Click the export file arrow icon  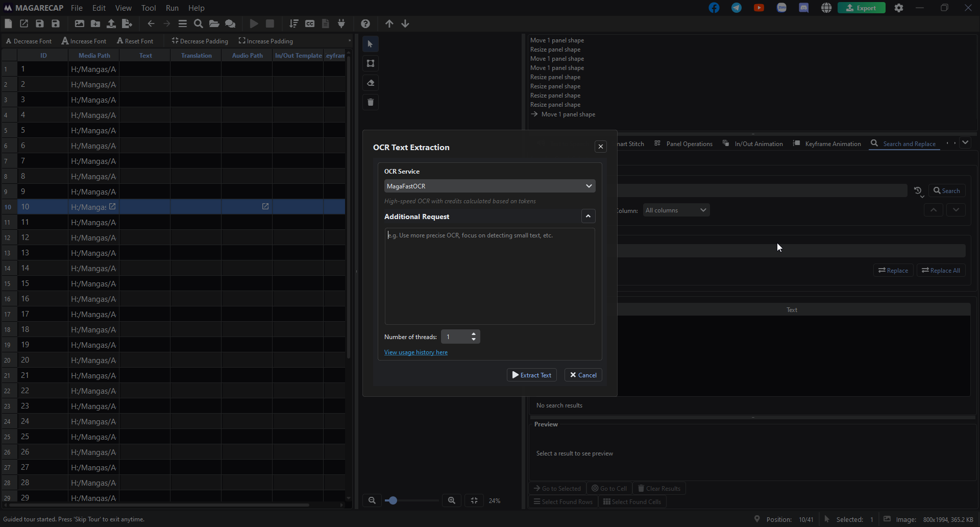point(127,23)
